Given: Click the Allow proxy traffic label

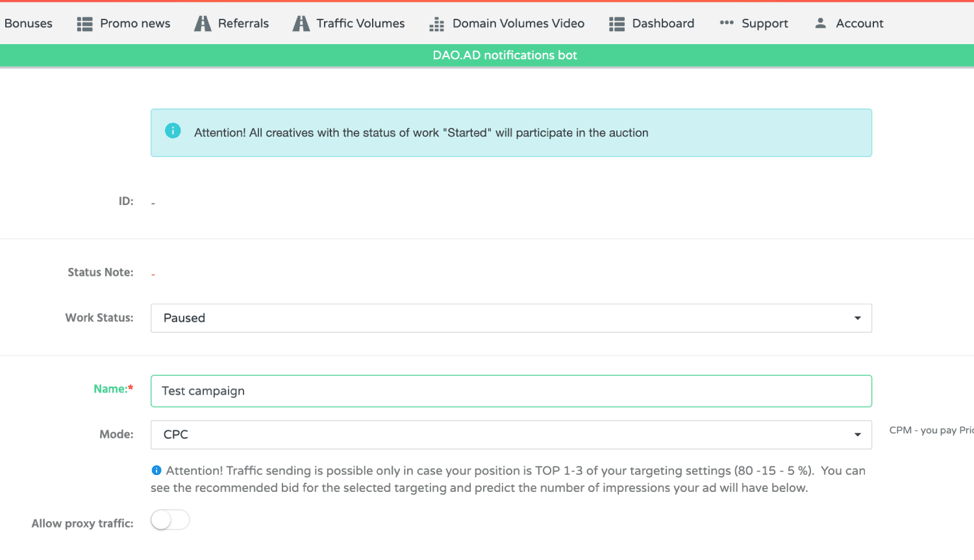Looking at the screenshot, I should (82, 523).
